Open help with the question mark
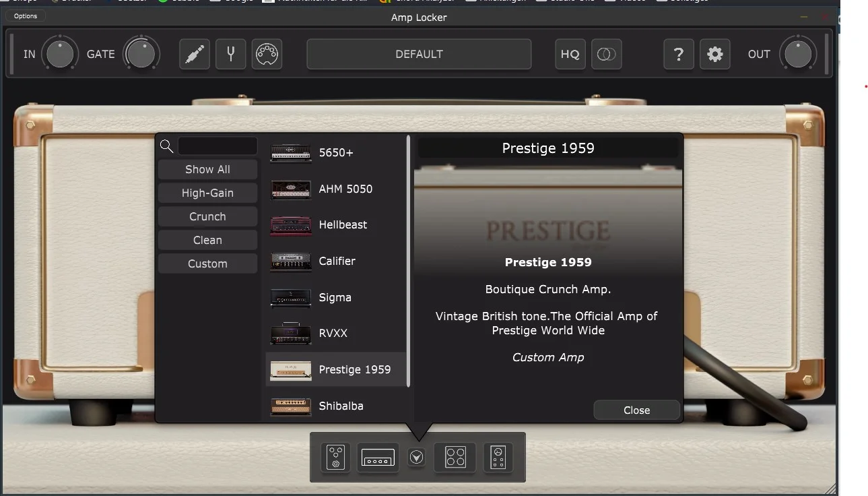The image size is (868, 496). click(x=679, y=54)
